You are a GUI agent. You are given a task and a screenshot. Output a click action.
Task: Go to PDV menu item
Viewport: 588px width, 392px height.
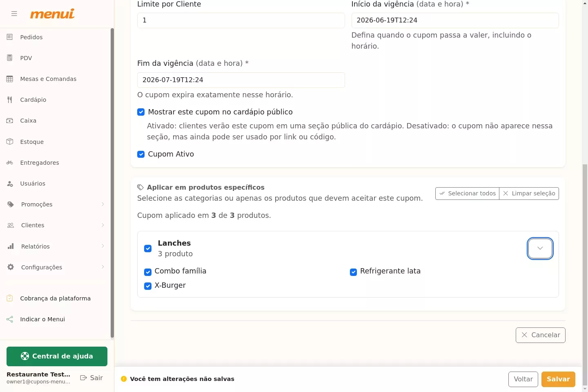point(55,58)
